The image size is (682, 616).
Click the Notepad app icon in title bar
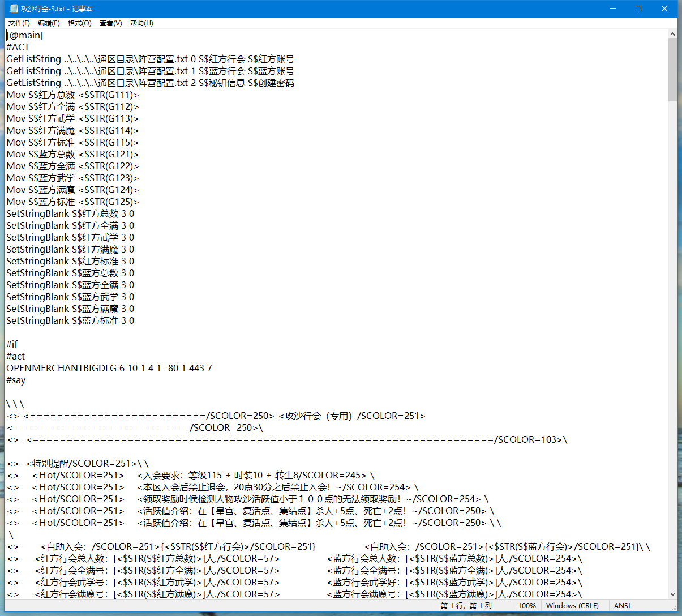click(x=14, y=8)
